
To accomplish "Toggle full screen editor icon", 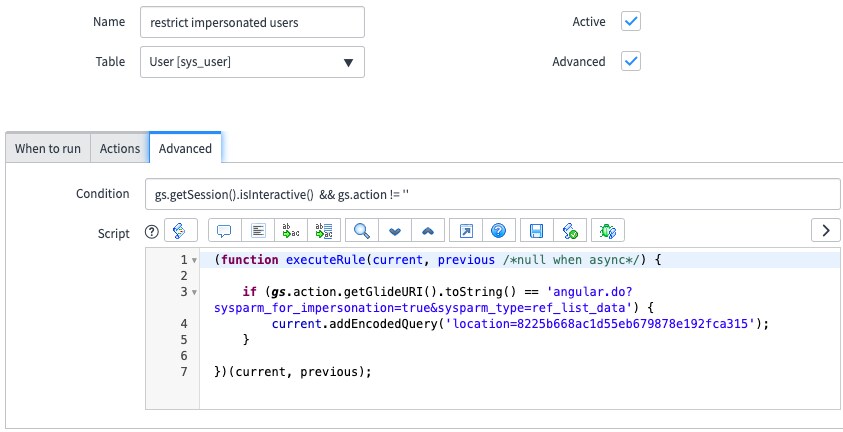I will 466,231.
